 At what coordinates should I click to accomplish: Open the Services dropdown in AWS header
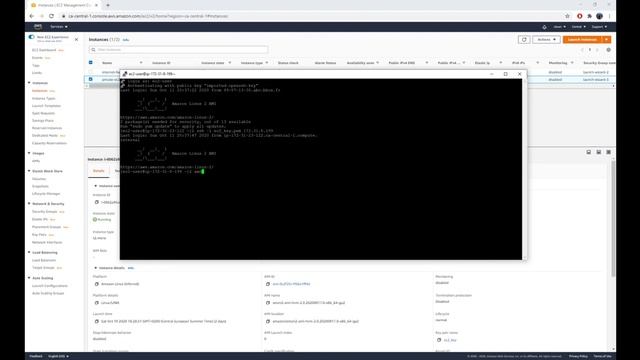tap(59, 27)
